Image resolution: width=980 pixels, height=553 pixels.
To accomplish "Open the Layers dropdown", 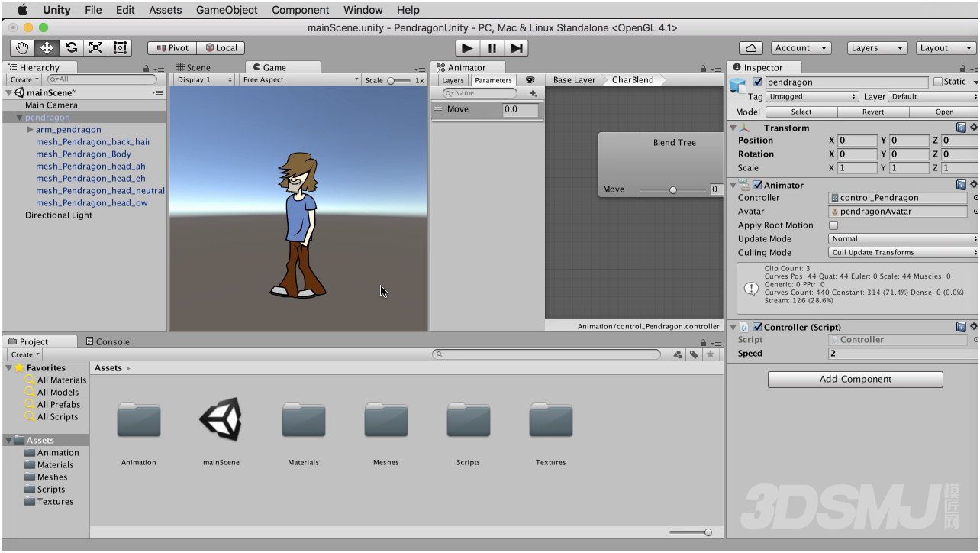I will (x=877, y=47).
